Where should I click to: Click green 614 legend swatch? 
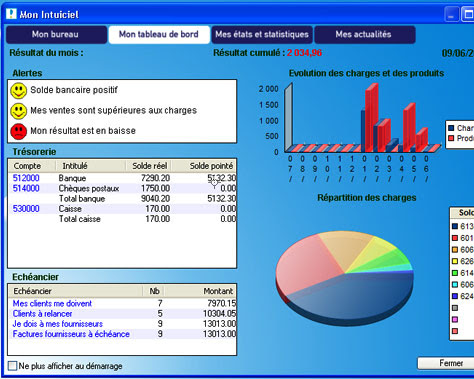tap(455, 273)
